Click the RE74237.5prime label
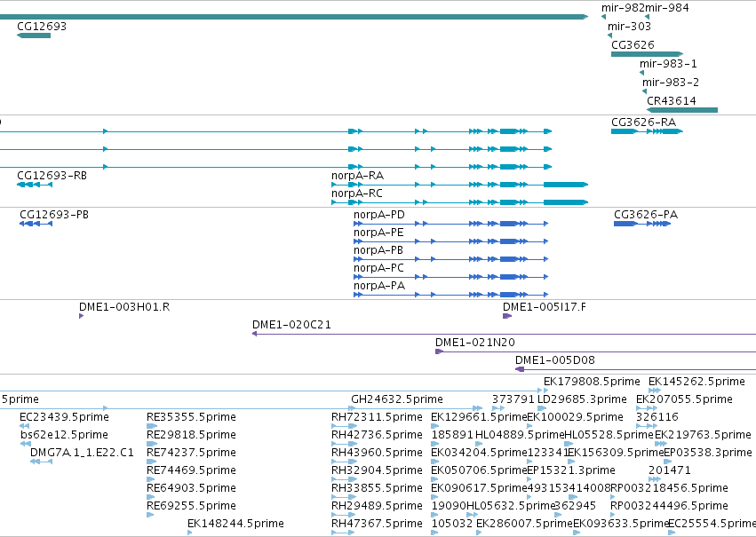The image size is (756, 537). [x=191, y=453]
